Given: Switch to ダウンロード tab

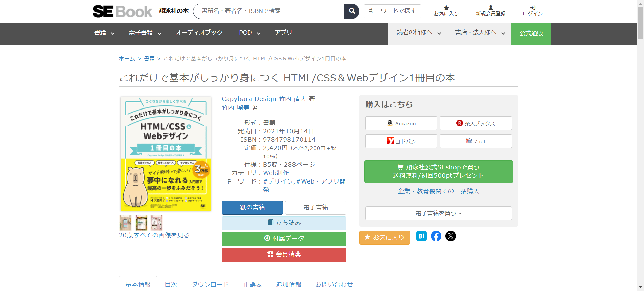Looking at the screenshot, I should [210, 284].
